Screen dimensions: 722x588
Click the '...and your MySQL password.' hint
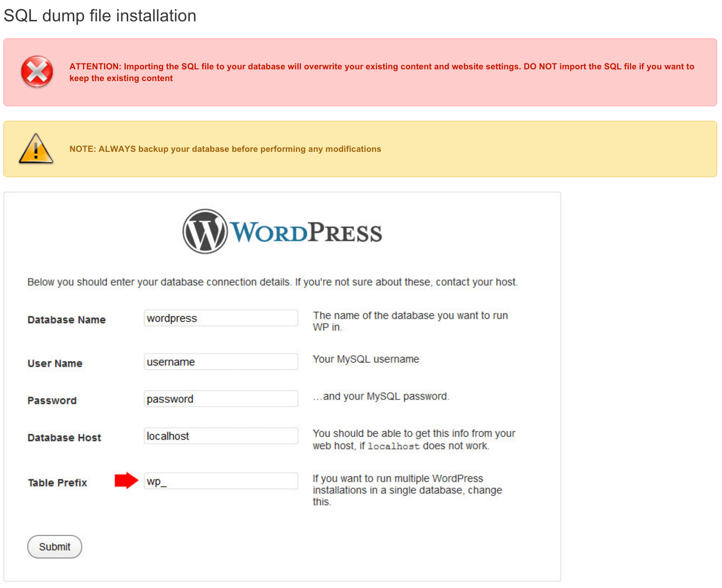pos(381,396)
